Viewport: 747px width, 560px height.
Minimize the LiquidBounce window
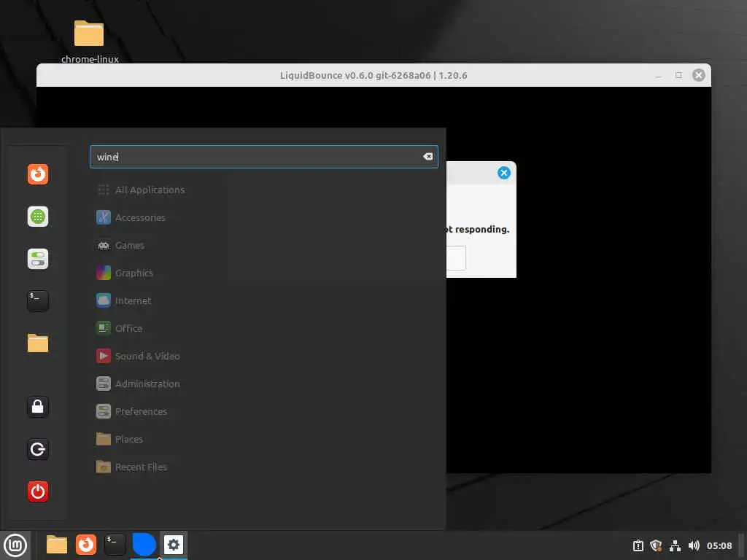pos(658,75)
